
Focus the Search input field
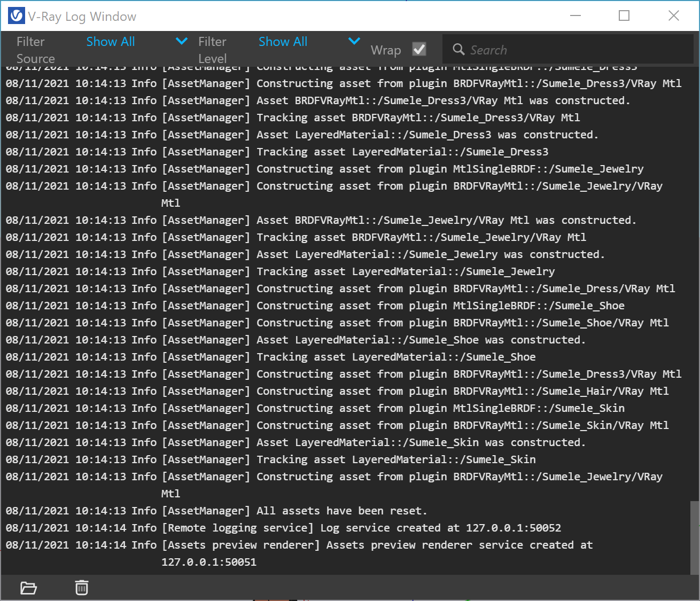(567, 50)
